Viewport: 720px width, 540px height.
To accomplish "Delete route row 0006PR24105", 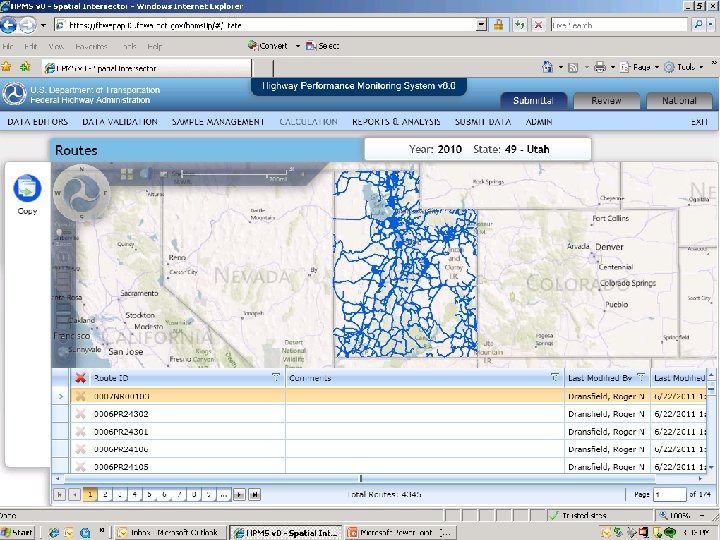I will [80, 467].
